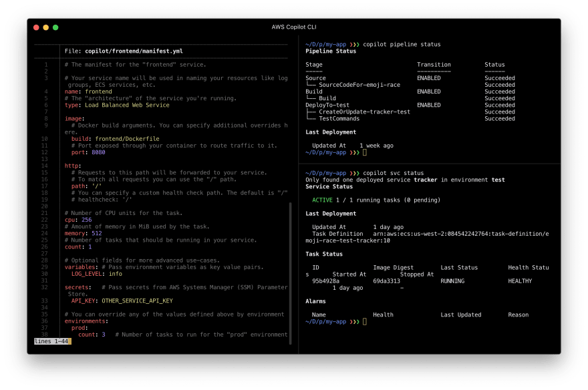The height and width of the screenshot is (390, 588).
Task: Click the 'TestCommands' action
Action: (x=339, y=118)
